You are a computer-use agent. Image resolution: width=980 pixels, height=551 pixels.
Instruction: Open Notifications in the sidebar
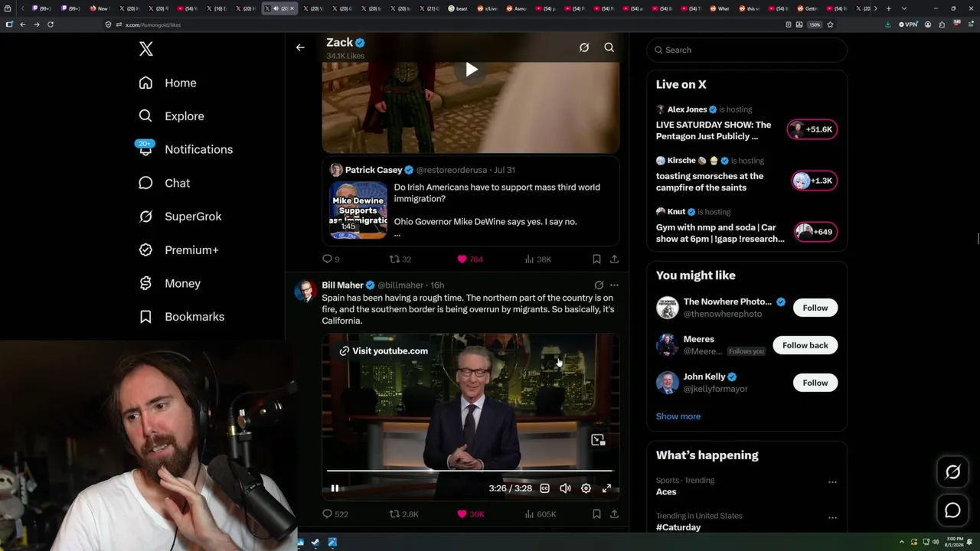click(x=185, y=149)
